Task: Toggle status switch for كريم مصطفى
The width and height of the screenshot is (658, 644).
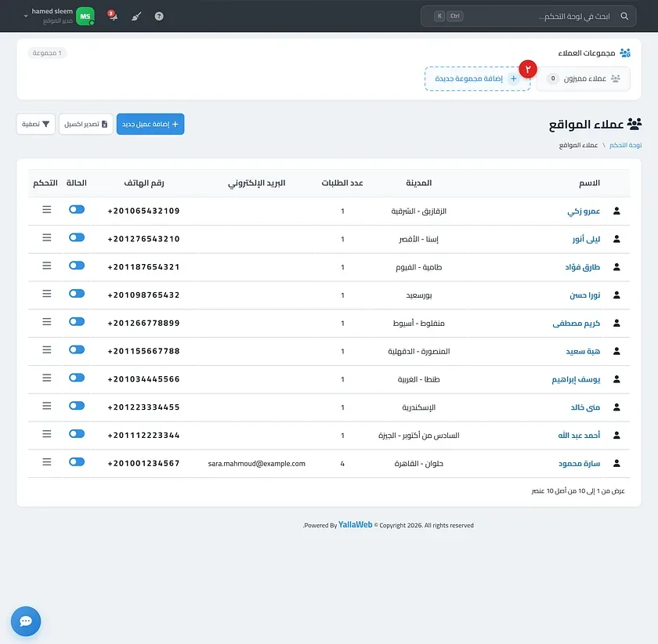Action: [77, 321]
